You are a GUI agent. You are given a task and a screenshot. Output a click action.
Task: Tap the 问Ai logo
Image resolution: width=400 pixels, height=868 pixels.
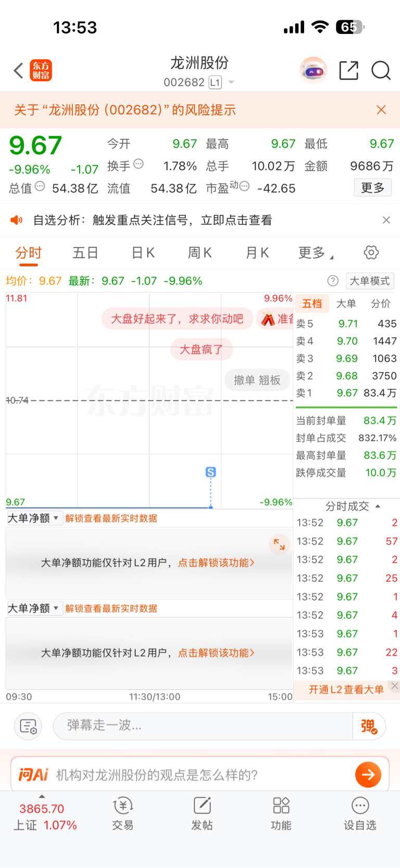(33, 775)
